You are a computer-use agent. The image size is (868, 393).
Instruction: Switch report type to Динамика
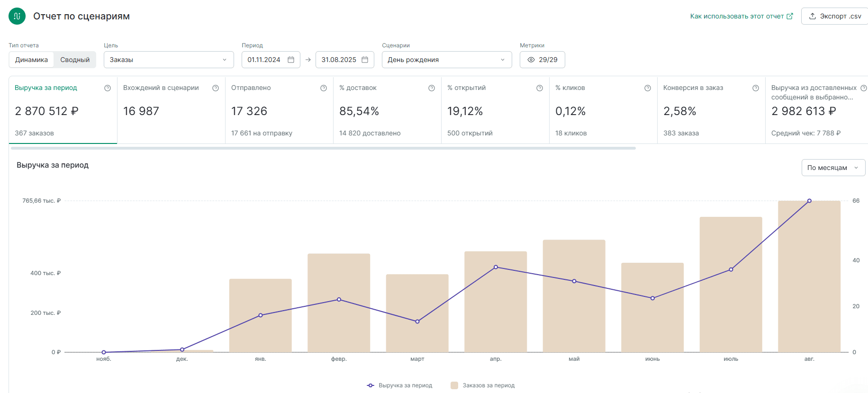(x=31, y=60)
